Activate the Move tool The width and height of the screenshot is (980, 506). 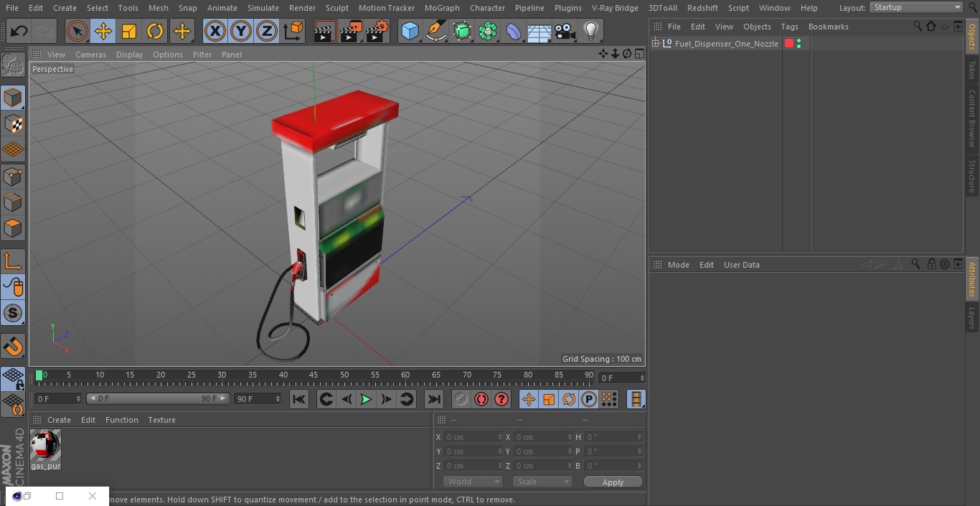point(103,32)
